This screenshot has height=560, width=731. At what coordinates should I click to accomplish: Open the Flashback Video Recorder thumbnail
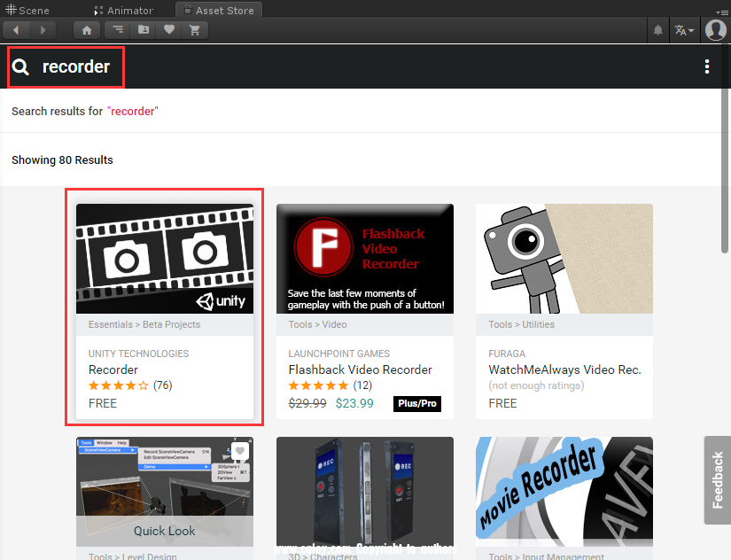[365, 259]
